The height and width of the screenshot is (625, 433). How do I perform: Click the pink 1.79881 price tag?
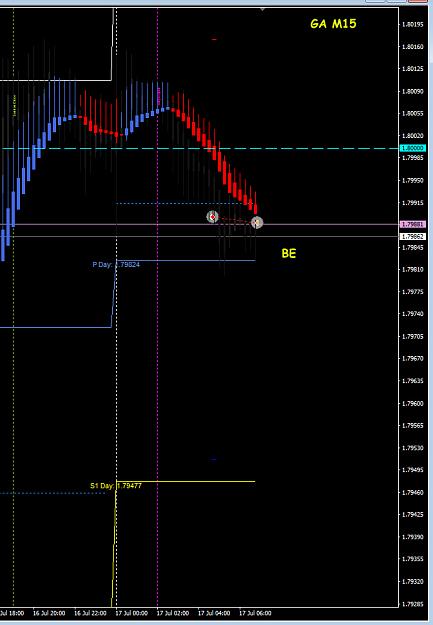click(413, 224)
